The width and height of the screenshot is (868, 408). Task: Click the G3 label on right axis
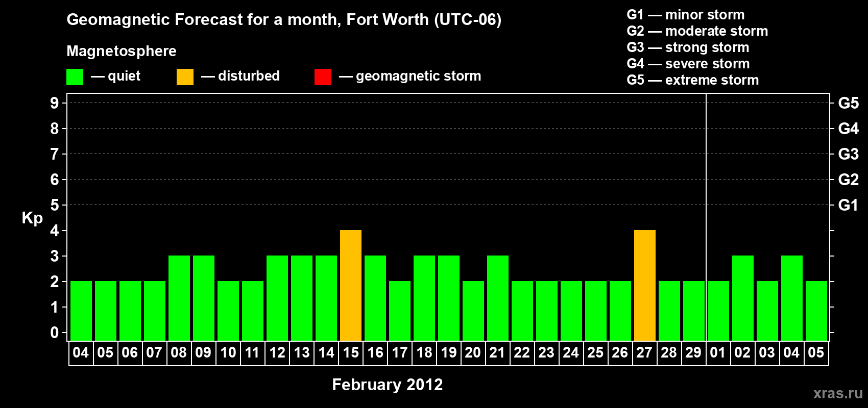[849, 154]
